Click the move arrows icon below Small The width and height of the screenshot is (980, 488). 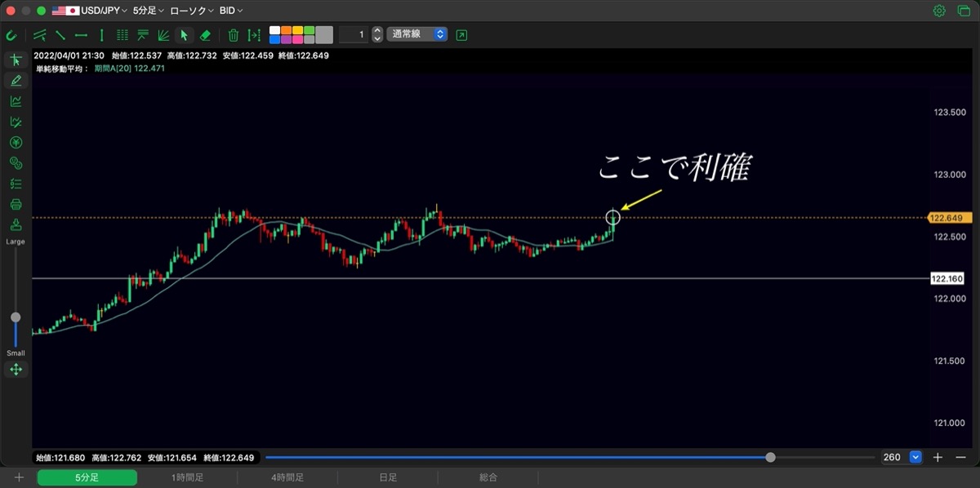16,370
